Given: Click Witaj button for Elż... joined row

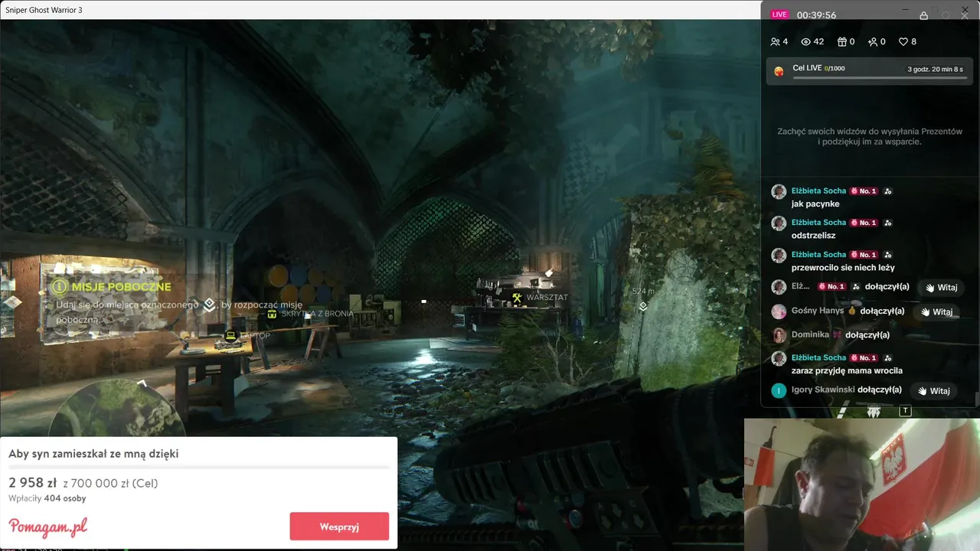Looking at the screenshot, I should [941, 288].
